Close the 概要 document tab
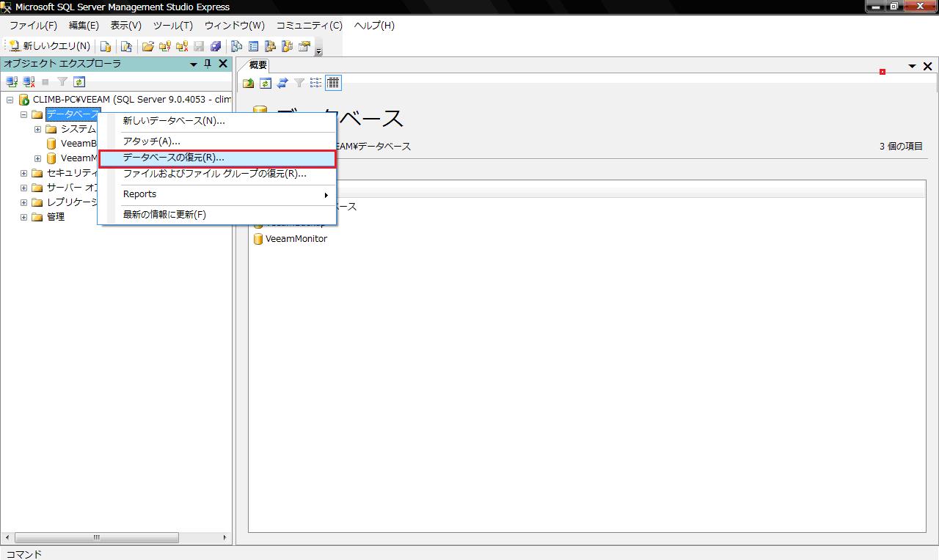This screenshot has height=560, width=939. [927, 66]
